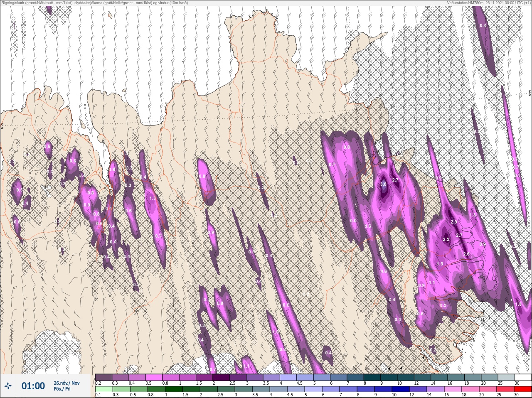This screenshot has height=398, width=532.
Task: Pick the rain legend swatch between 0.1 and 0.3
Action: click(x=104, y=389)
